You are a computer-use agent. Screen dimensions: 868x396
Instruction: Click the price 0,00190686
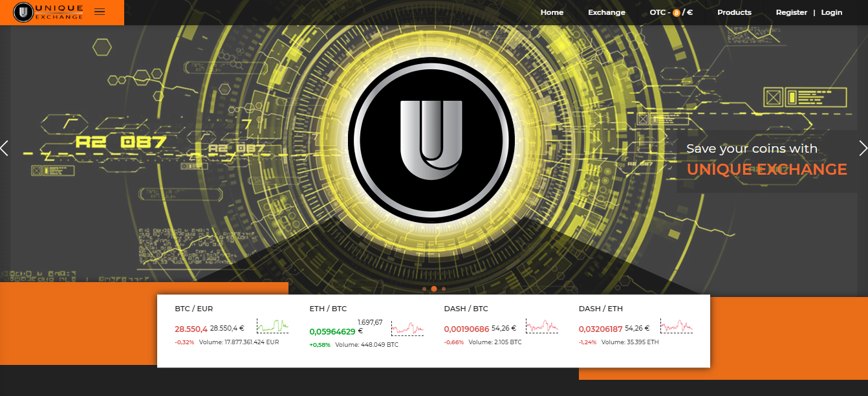tap(466, 329)
